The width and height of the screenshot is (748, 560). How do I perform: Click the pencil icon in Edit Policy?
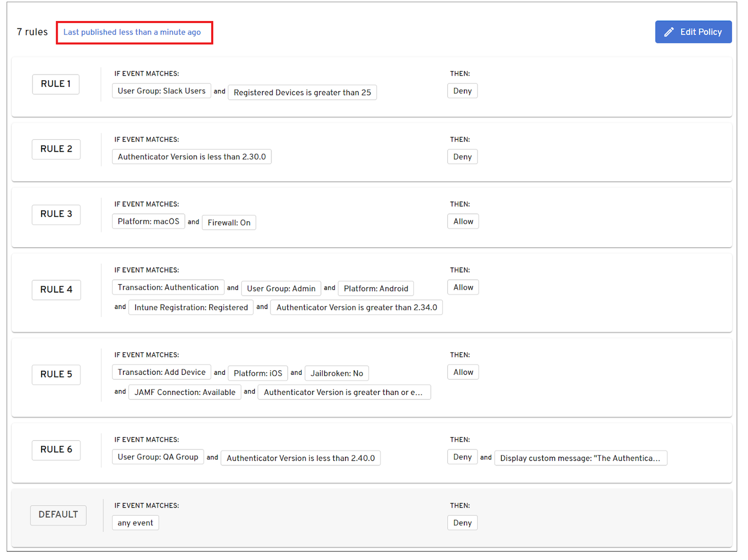(668, 32)
